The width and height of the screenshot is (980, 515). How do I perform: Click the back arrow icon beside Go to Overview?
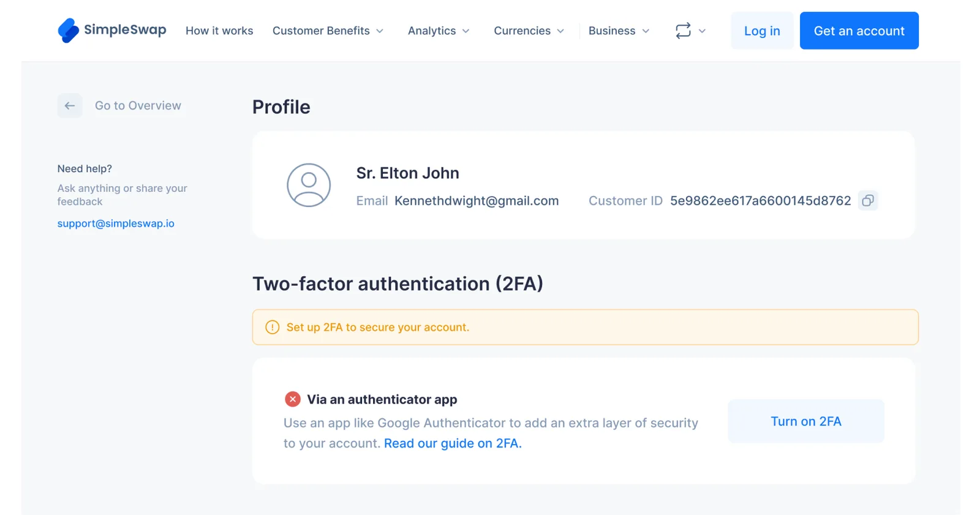pos(70,106)
